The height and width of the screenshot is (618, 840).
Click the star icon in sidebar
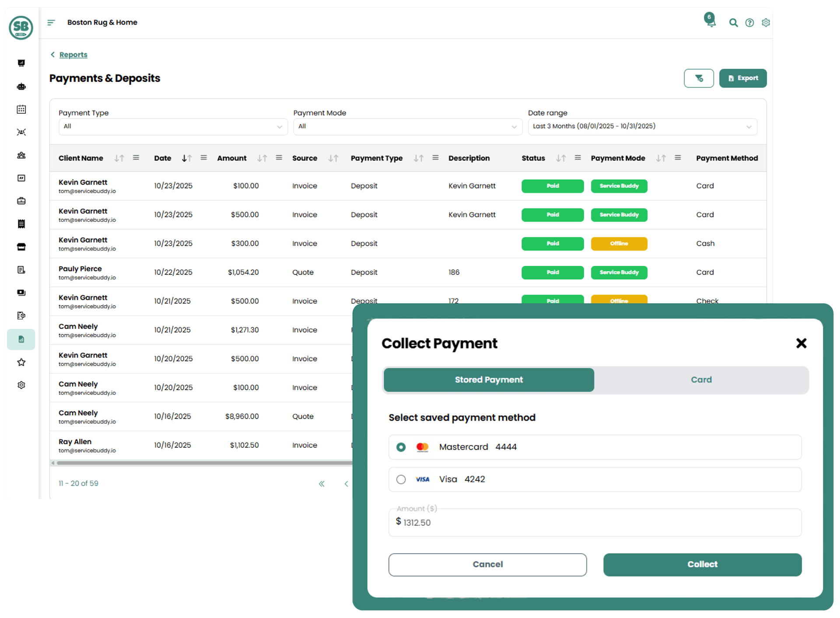click(x=21, y=362)
